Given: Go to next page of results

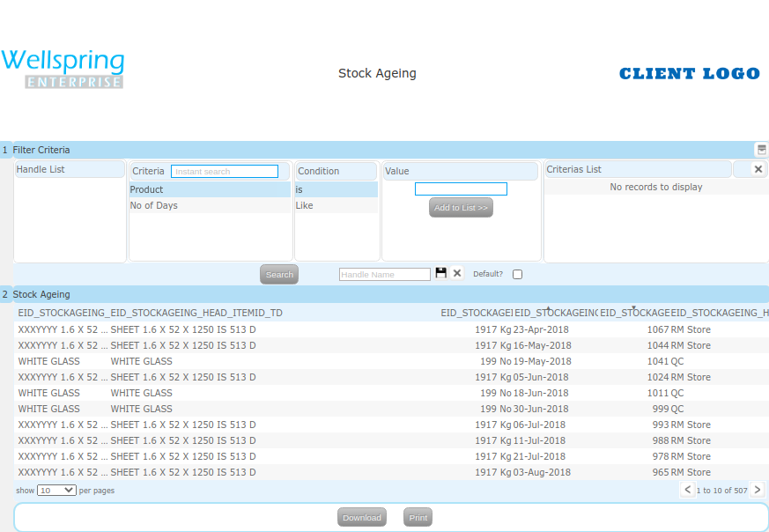Looking at the screenshot, I should (x=757, y=490).
